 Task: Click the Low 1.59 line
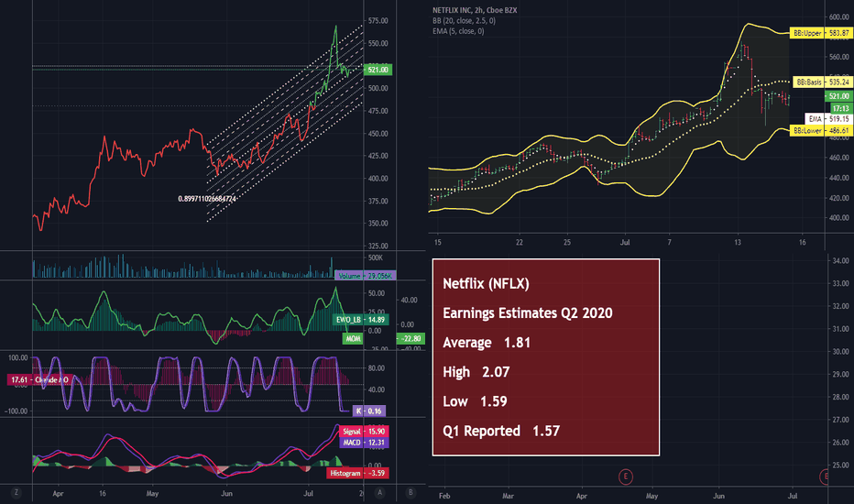tap(475, 401)
